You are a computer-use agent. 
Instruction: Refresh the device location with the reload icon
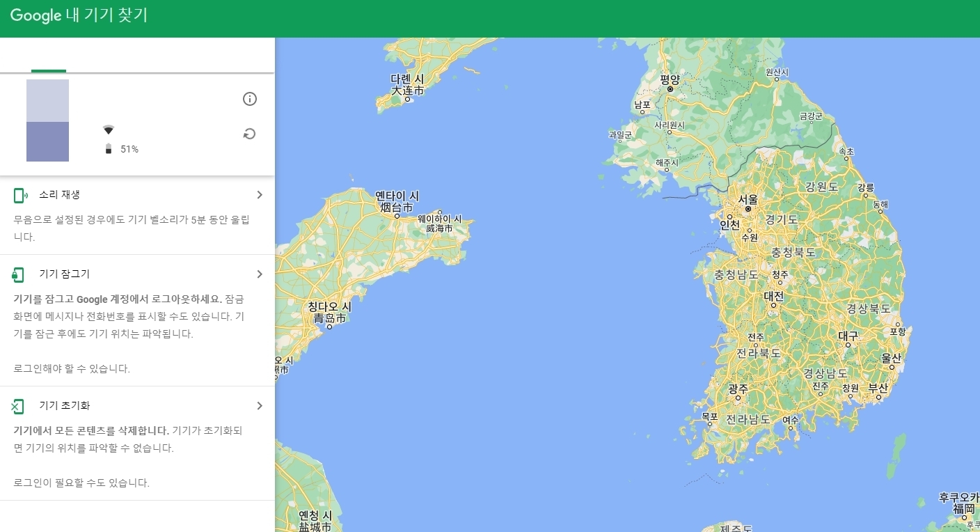point(249,133)
